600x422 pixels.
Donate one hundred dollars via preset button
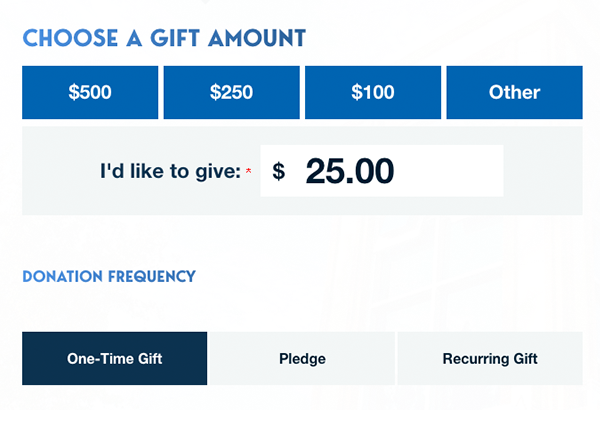pos(373,92)
